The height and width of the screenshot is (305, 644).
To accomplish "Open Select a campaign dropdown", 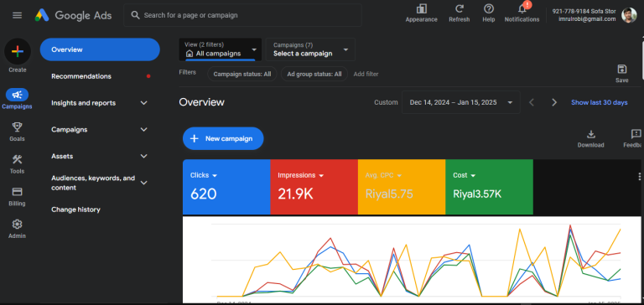I will pyautogui.click(x=310, y=49).
